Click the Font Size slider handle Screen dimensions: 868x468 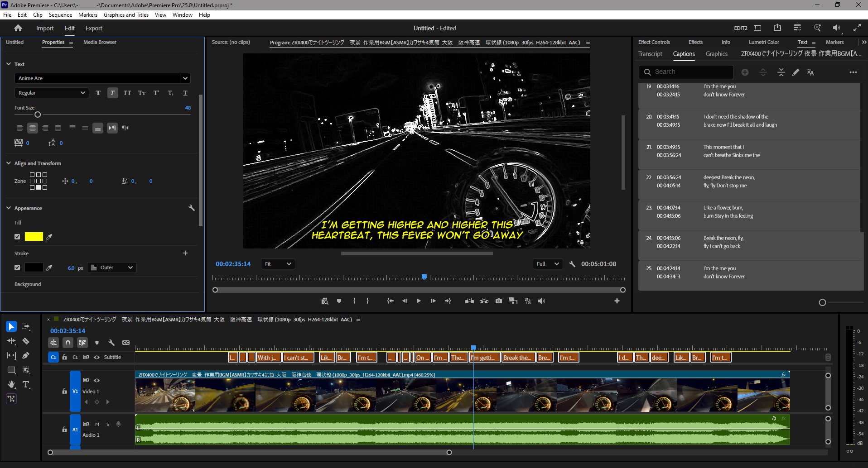pyautogui.click(x=38, y=115)
